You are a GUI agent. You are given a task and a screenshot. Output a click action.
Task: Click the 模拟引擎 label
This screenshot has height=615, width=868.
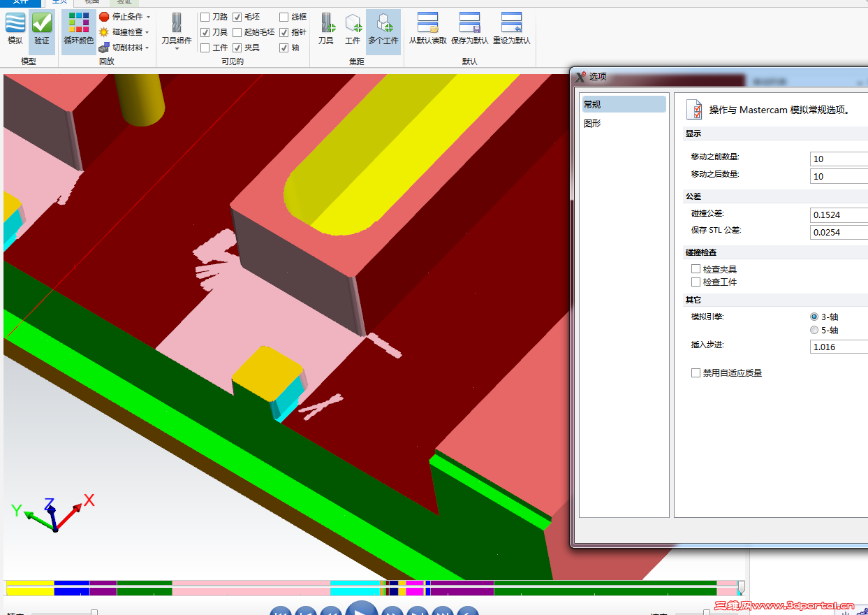(707, 317)
